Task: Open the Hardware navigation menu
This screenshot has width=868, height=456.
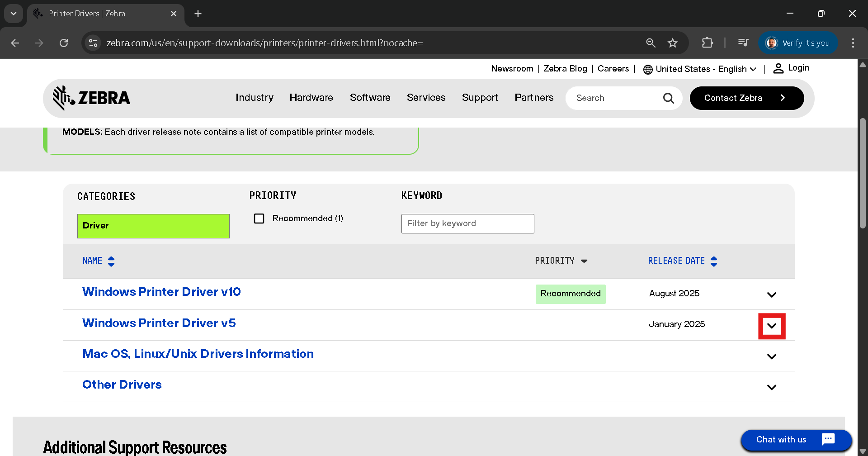Action: coord(311,98)
